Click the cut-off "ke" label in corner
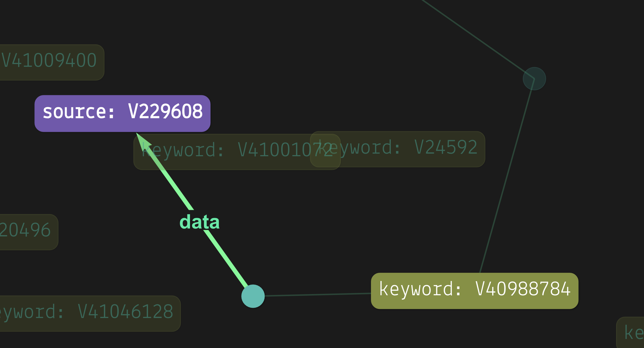 click(630, 333)
